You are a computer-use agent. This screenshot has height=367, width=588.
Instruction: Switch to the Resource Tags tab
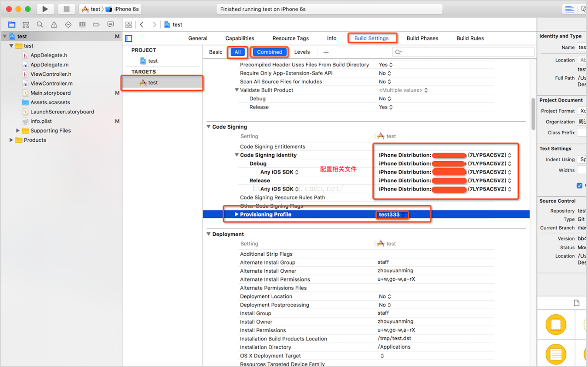pos(291,38)
